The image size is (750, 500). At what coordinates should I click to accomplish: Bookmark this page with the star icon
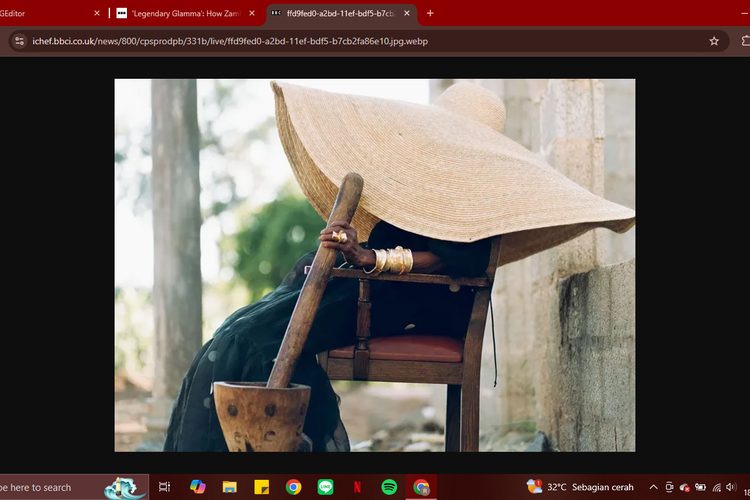[714, 41]
